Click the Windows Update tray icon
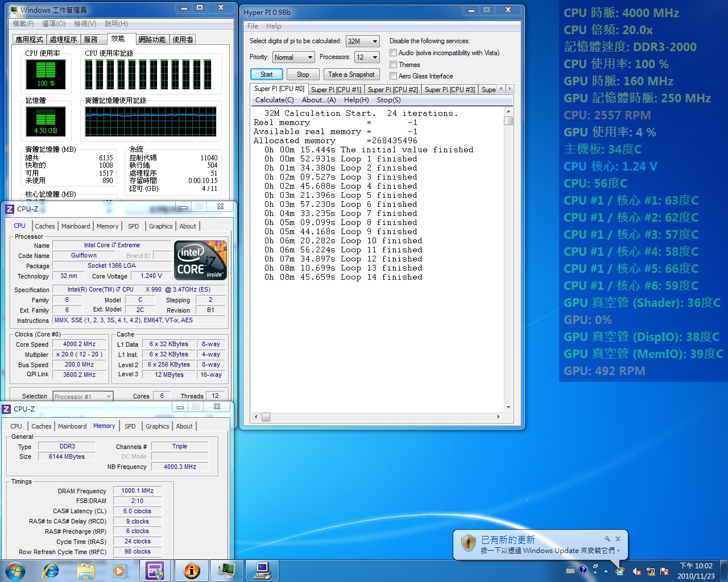728x582 pixels. pyautogui.click(x=621, y=570)
